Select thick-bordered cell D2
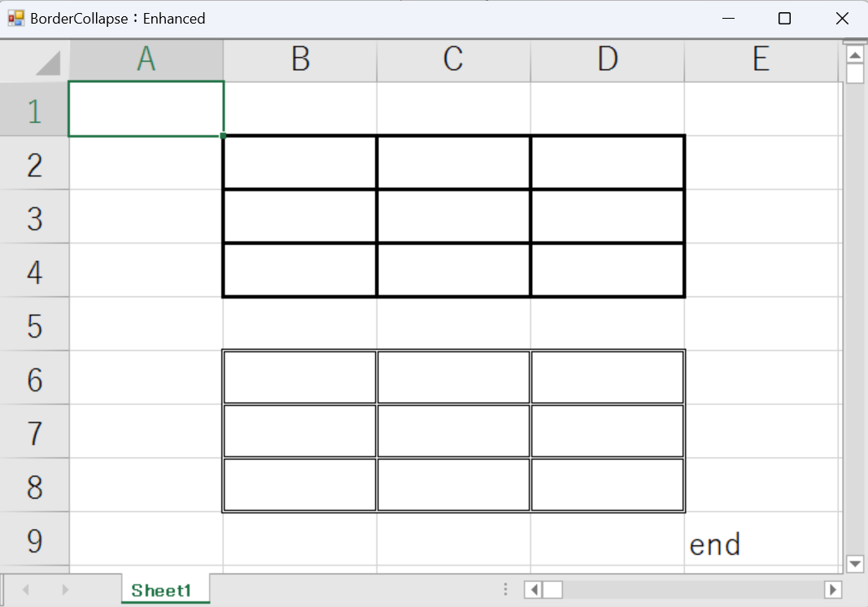The image size is (868, 607). pos(607,162)
